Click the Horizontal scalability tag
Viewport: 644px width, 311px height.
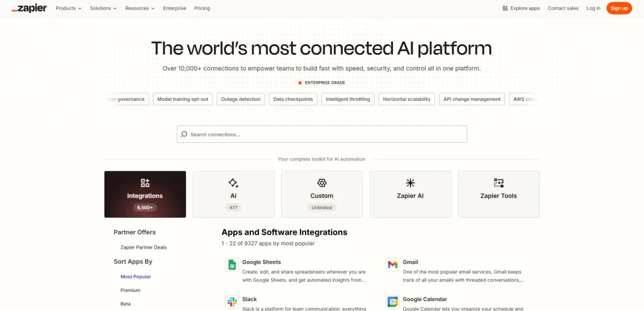pyautogui.click(x=407, y=99)
